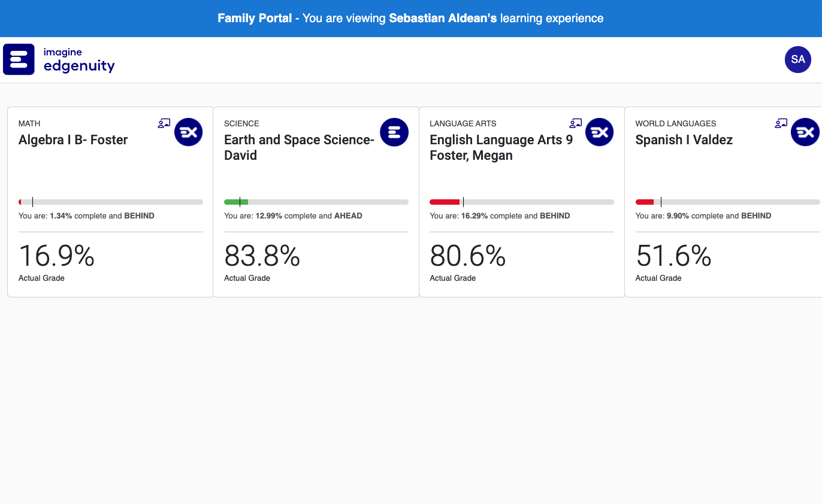
Task: Click the Family Portal banner text
Action: click(x=411, y=18)
